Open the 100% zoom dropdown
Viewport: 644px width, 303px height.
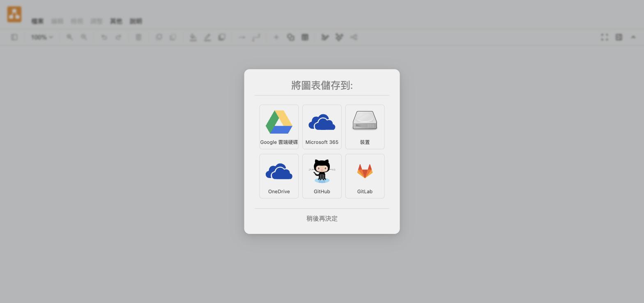point(42,37)
